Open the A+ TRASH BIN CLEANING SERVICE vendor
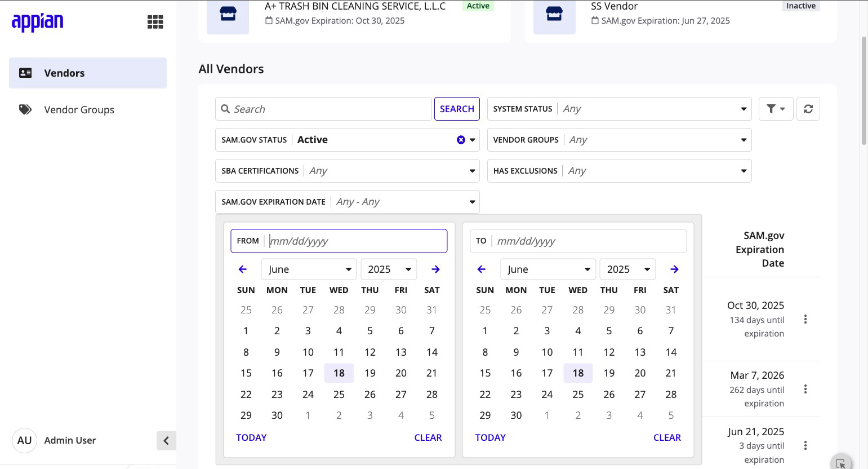 pyautogui.click(x=355, y=7)
